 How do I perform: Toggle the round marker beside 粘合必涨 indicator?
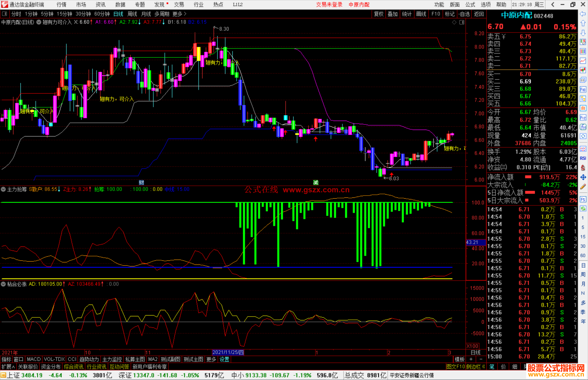click(3, 284)
